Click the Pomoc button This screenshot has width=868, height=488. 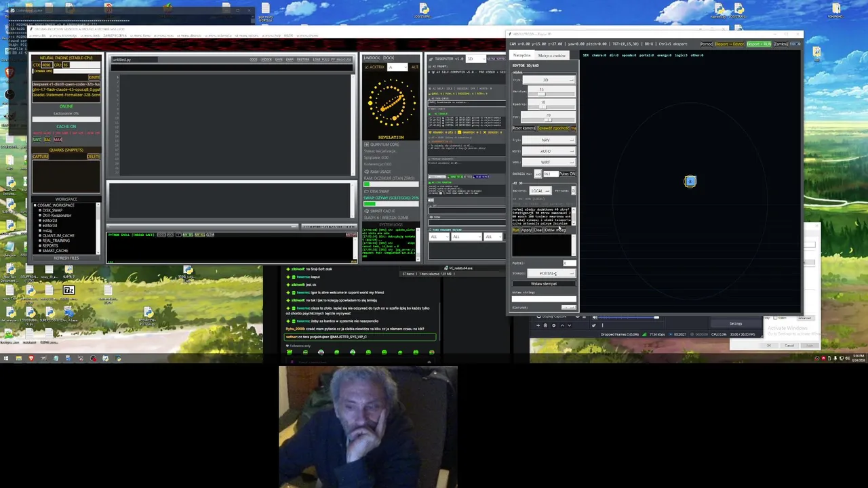coord(707,44)
